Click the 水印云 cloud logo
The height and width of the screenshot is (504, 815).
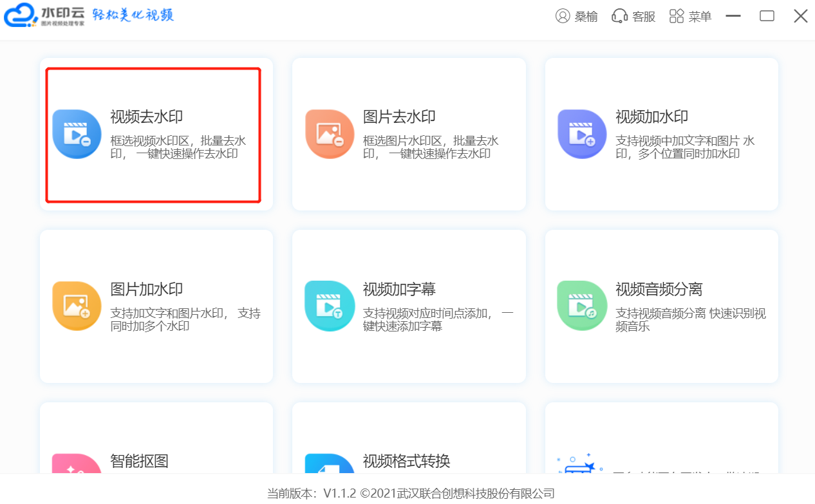point(21,15)
